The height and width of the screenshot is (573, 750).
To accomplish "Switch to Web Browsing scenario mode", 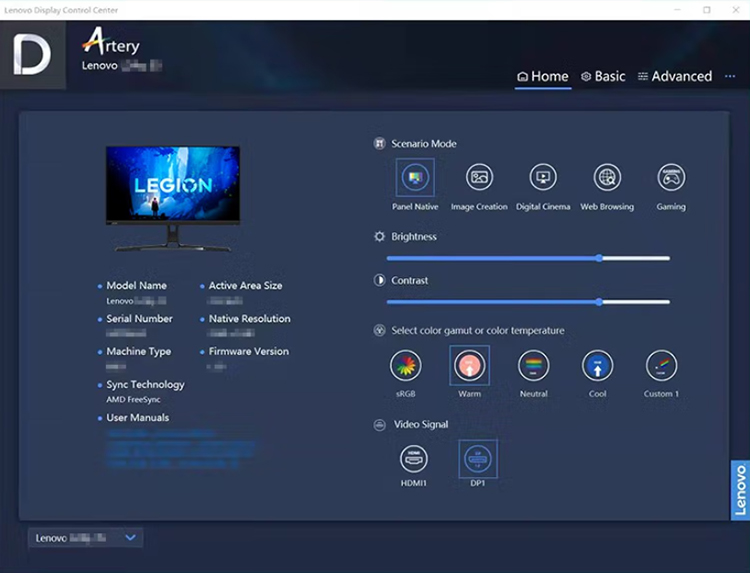I will 607,177.
